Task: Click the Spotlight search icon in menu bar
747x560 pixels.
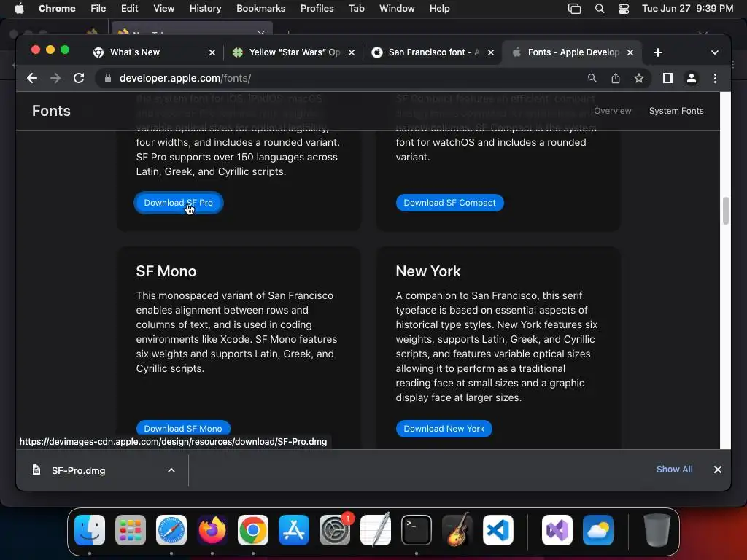Action: tap(600, 9)
